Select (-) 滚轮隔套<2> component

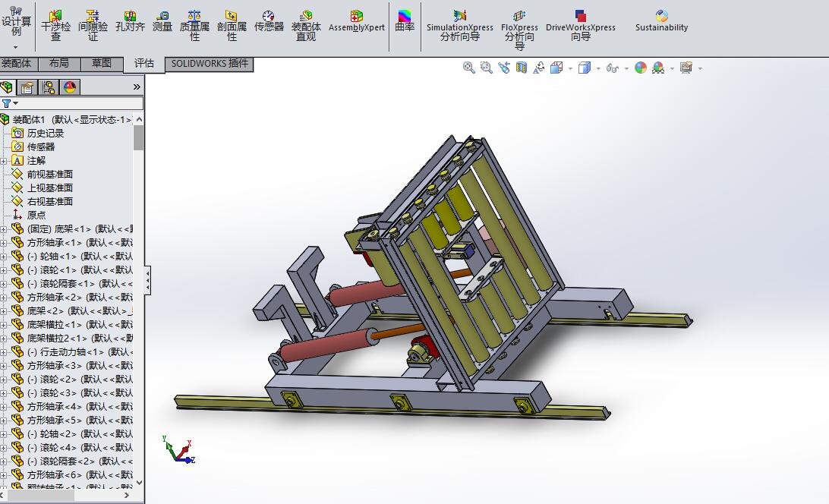[x=72, y=461]
